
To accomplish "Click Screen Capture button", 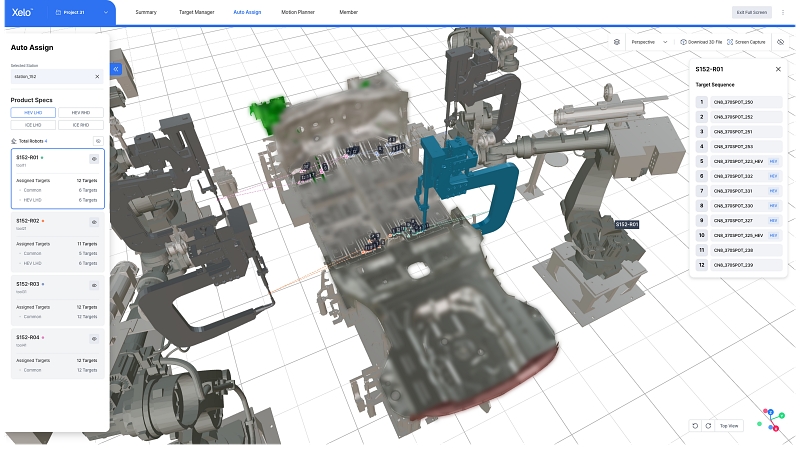I will pos(746,42).
